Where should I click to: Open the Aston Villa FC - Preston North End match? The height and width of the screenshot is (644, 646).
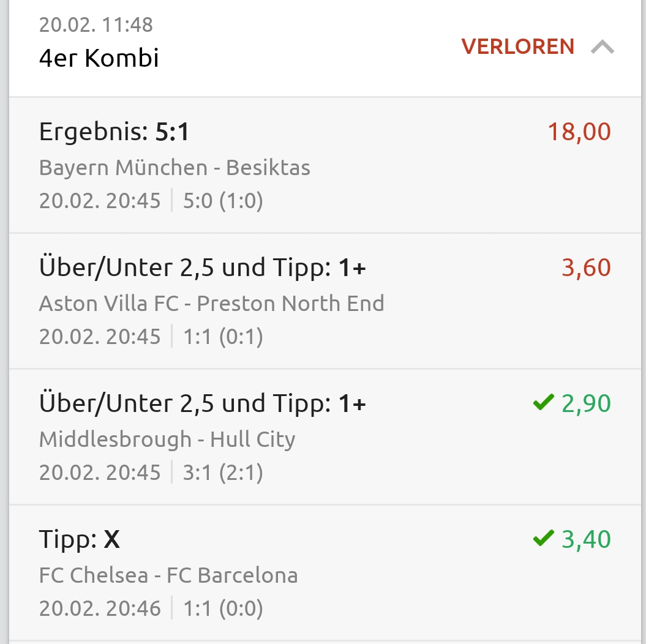click(211, 303)
